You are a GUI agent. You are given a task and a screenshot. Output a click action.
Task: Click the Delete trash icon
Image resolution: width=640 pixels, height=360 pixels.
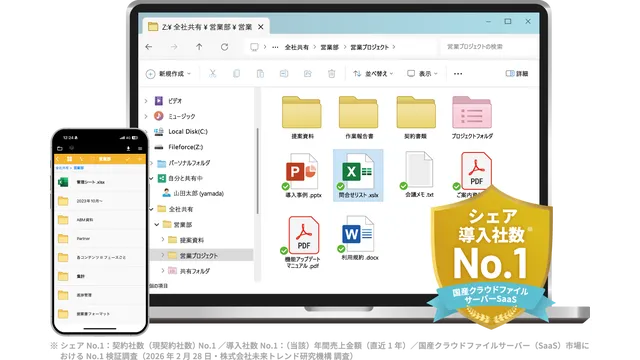pyautogui.click(x=331, y=73)
